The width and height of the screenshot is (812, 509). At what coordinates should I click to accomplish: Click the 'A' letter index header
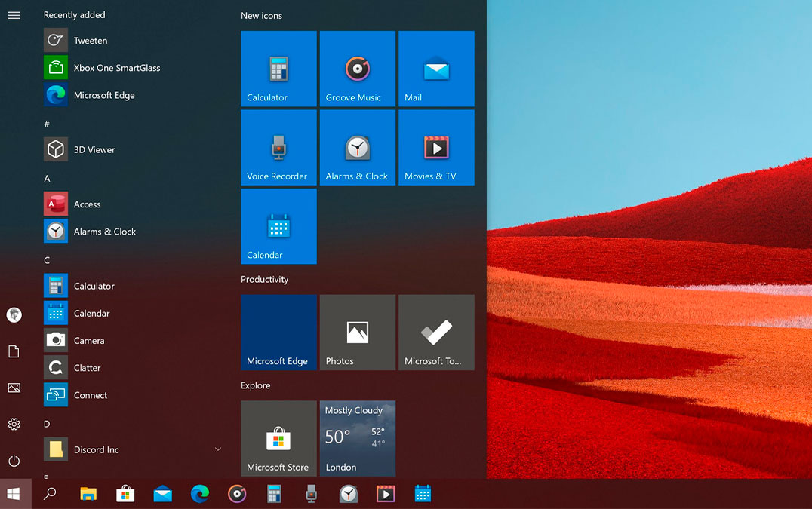(47, 179)
